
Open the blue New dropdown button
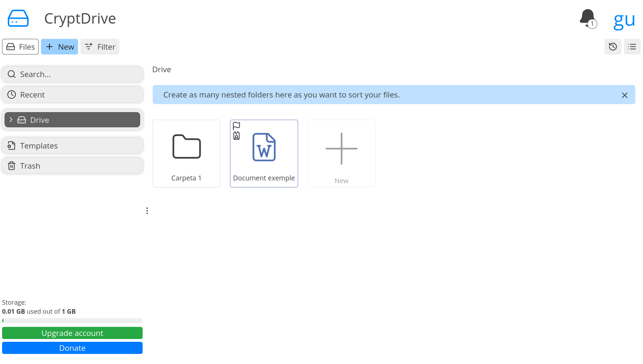pos(59,46)
